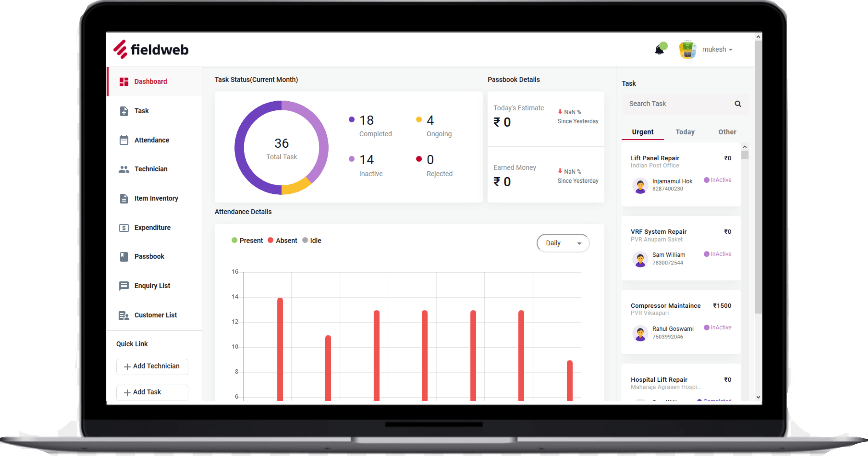868x456 pixels.
Task: Click the notification bell icon
Action: tap(659, 50)
